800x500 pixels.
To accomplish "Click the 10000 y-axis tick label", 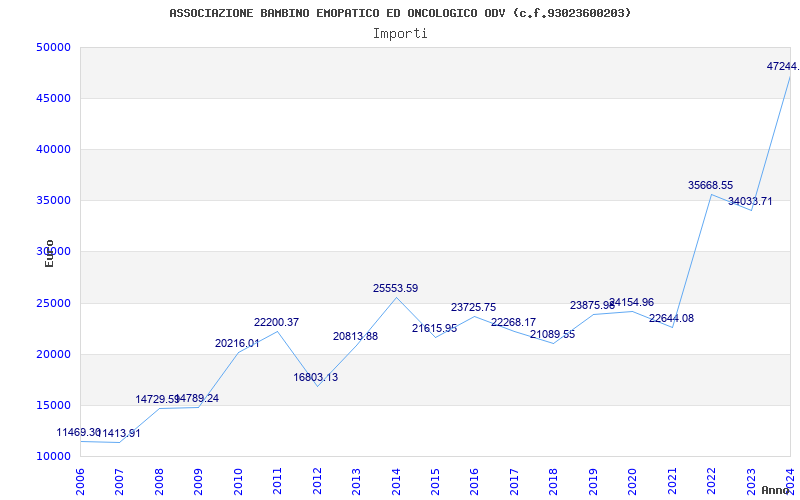I will (x=53, y=457).
